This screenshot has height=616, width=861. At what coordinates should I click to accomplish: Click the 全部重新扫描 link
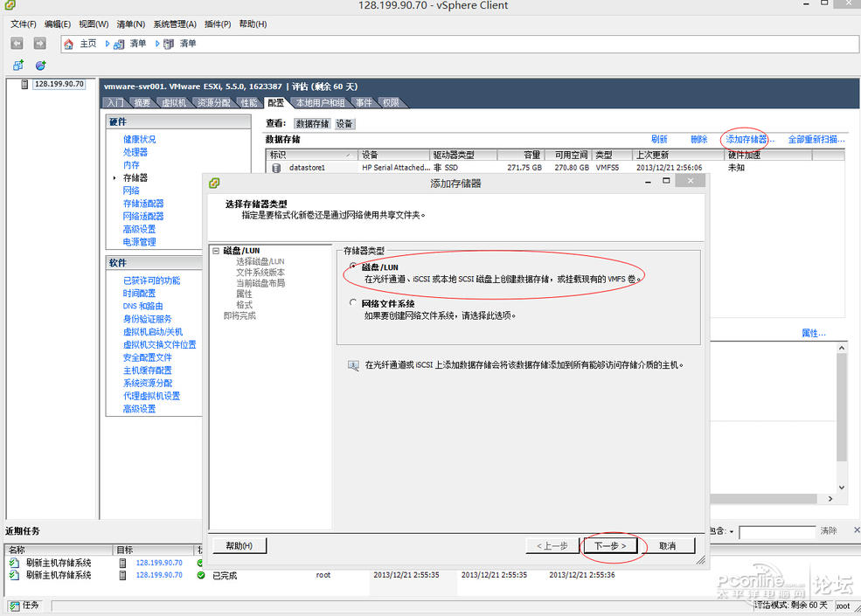click(816, 140)
